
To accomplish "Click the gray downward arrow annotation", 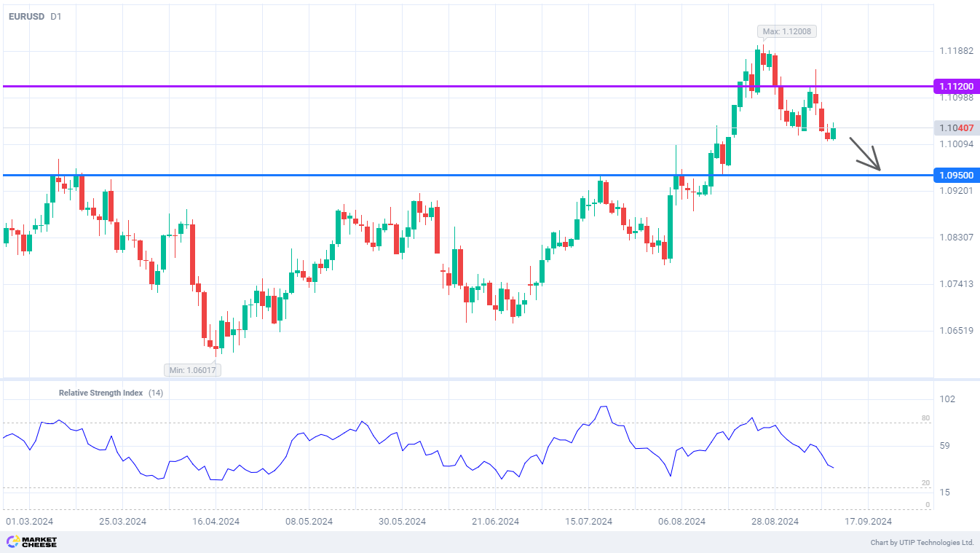I will (866, 154).
